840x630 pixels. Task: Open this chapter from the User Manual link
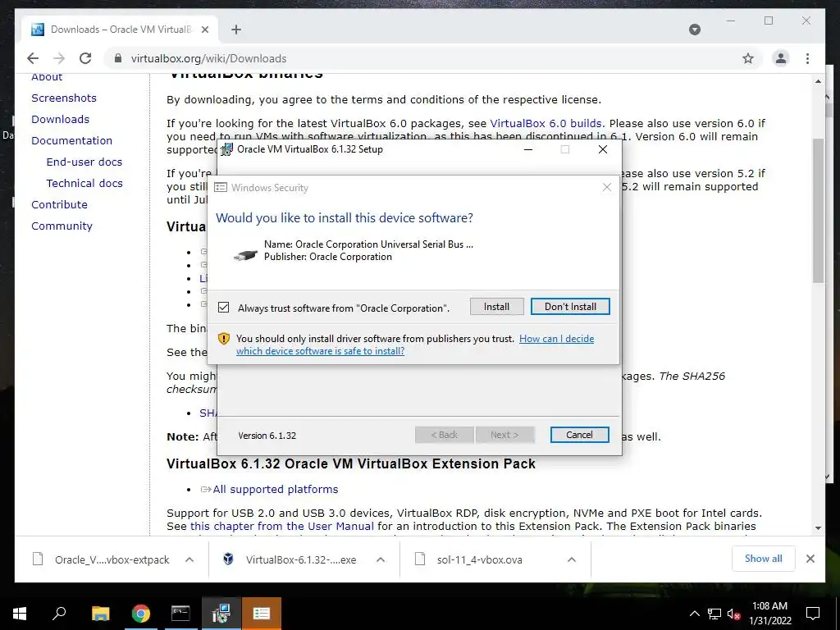pos(282,526)
